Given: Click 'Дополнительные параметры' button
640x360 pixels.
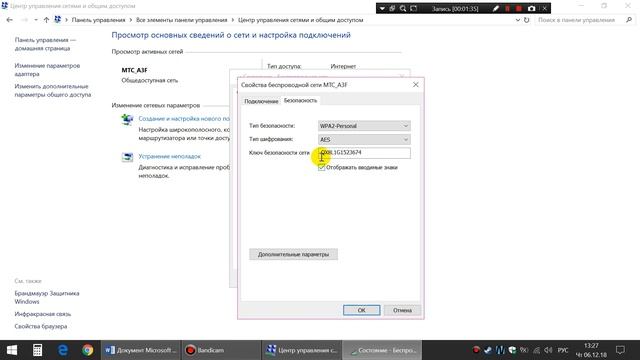Looking at the screenshot, I should [293, 254].
